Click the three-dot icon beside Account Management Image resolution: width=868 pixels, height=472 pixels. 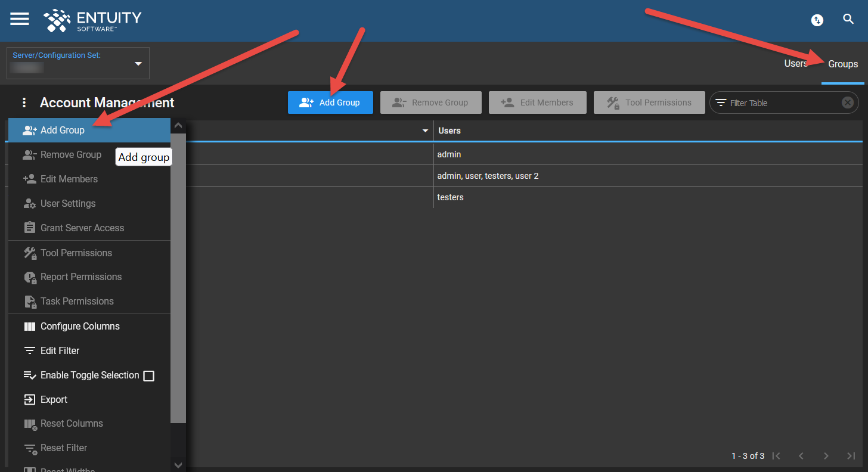pos(24,103)
